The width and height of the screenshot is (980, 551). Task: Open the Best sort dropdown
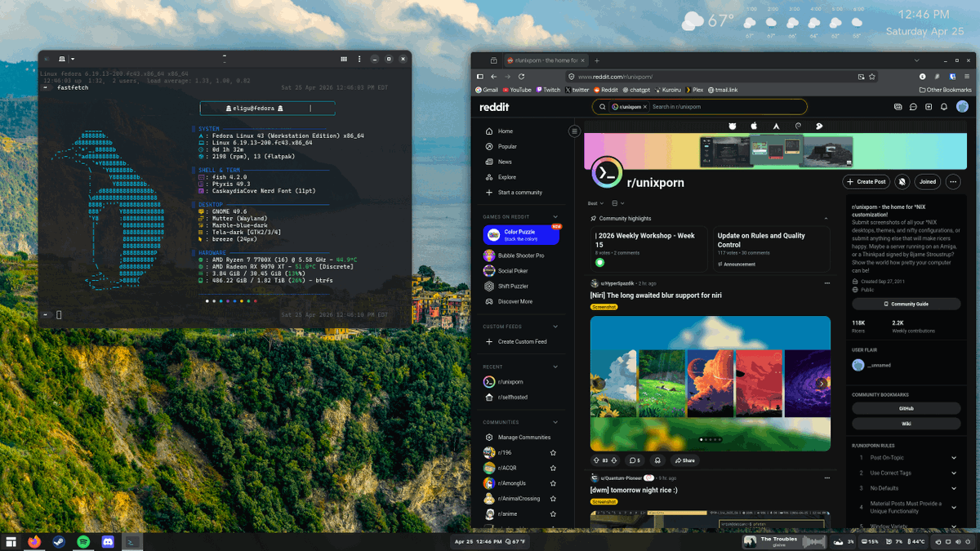point(597,202)
